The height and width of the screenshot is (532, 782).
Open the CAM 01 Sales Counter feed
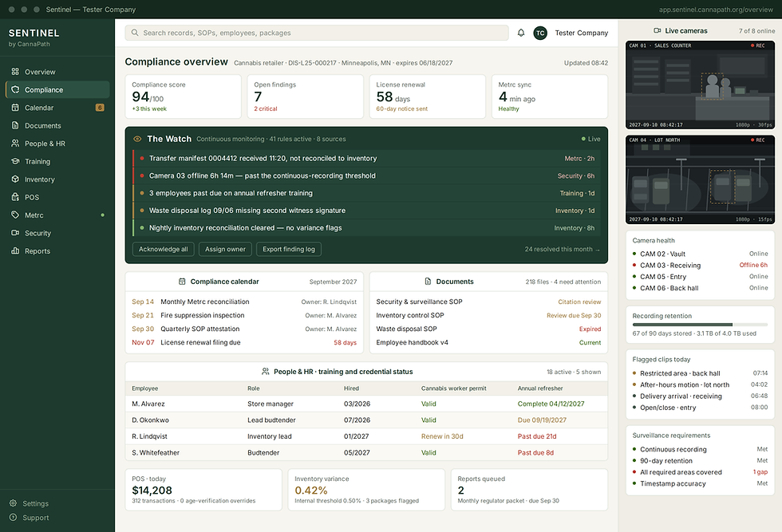tap(701, 85)
